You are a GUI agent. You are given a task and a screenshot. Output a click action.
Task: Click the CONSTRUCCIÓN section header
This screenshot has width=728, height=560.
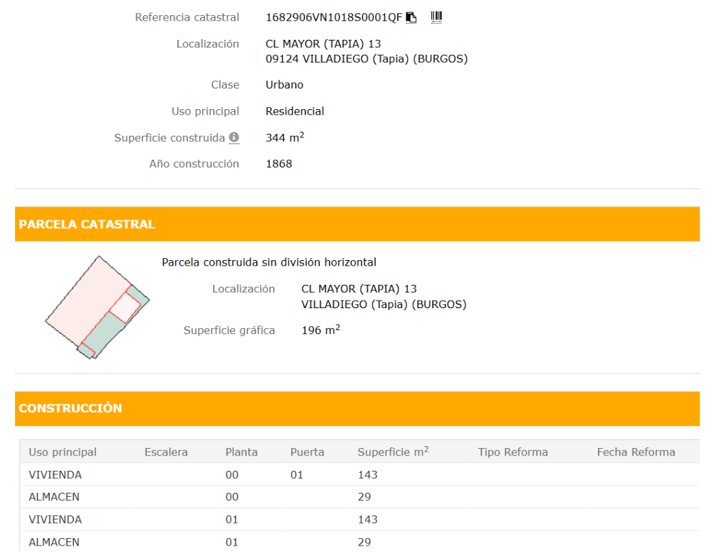70,408
